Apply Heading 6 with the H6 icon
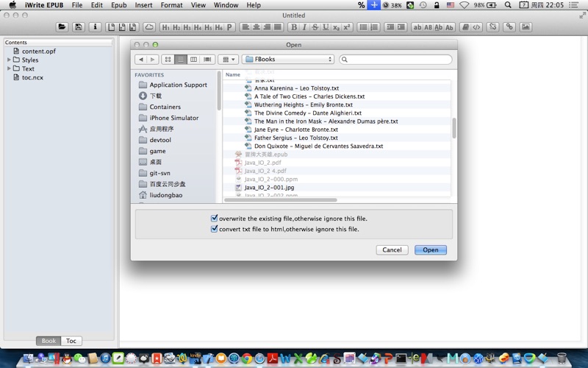The image size is (588, 368). [x=218, y=27]
